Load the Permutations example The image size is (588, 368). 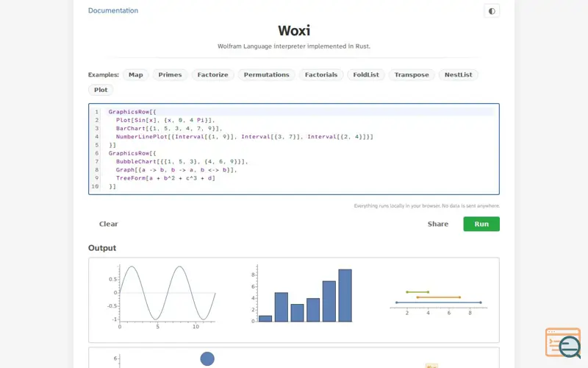(x=266, y=75)
